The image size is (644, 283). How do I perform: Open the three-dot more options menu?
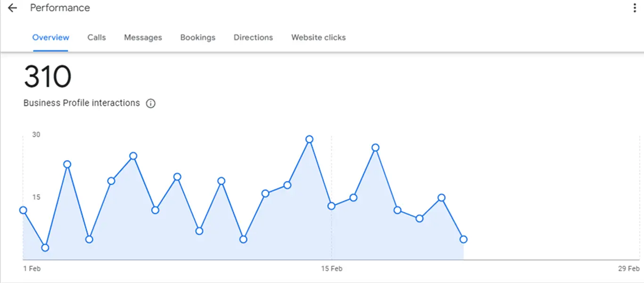point(635,8)
